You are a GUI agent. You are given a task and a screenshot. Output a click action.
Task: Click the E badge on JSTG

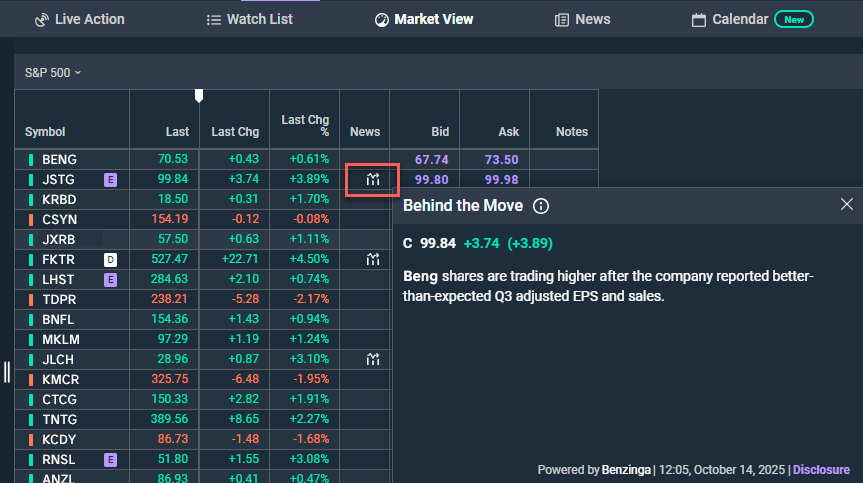tap(111, 179)
